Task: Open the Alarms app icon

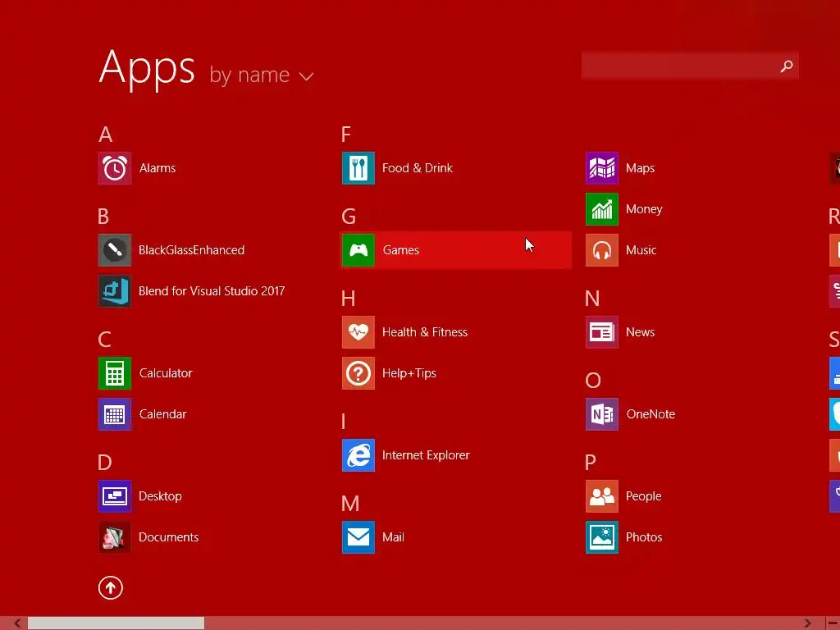Action: coord(115,168)
